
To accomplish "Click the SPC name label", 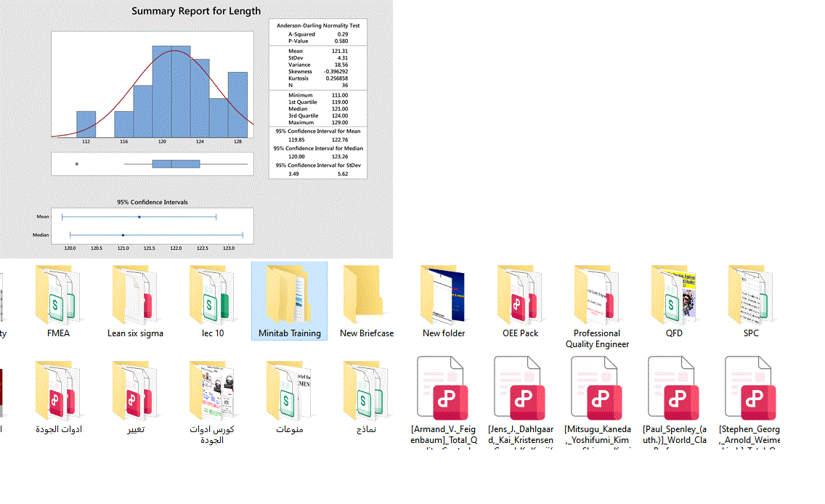I will click(x=751, y=333).
